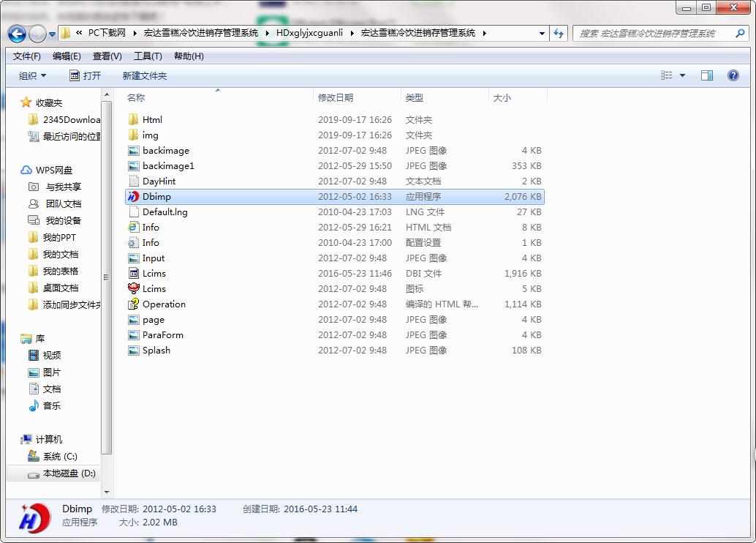The height and width of the screenshot is (543, 756).
Task: Select the Lcims DBI file icon
Action: point(134,273)
